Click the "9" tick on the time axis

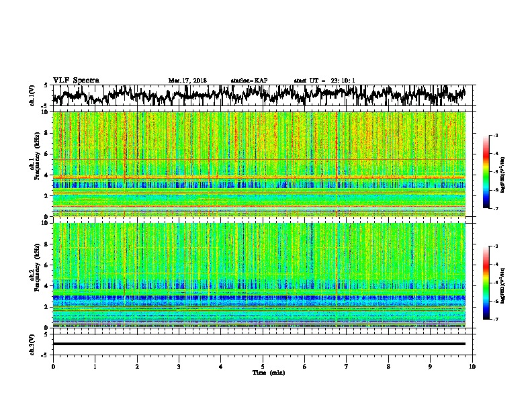click(430, 367)
